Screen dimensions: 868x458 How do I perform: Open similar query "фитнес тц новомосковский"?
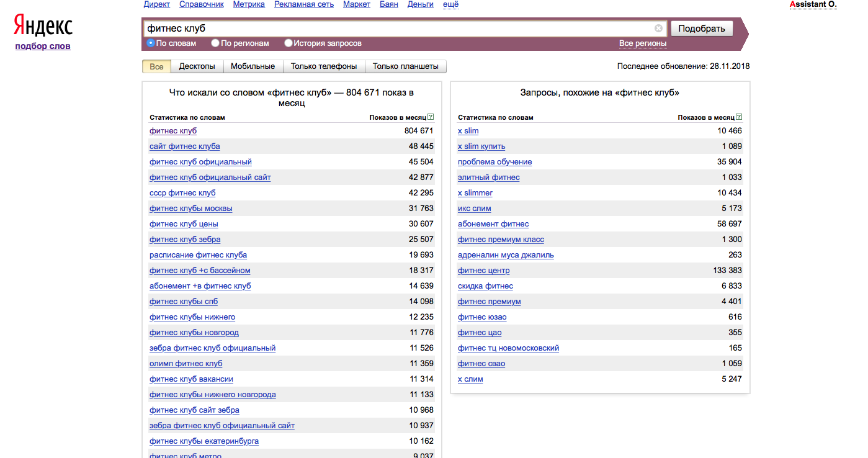[508, 348]
